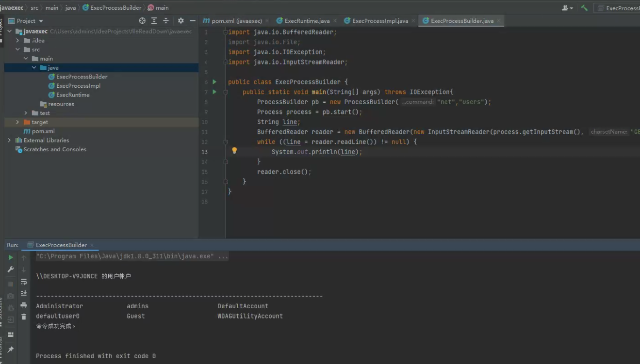The width and height of the screenshot is (640, 364).
Task: Select ExecProcessImpl in project tree
Action: pos(78,86)
